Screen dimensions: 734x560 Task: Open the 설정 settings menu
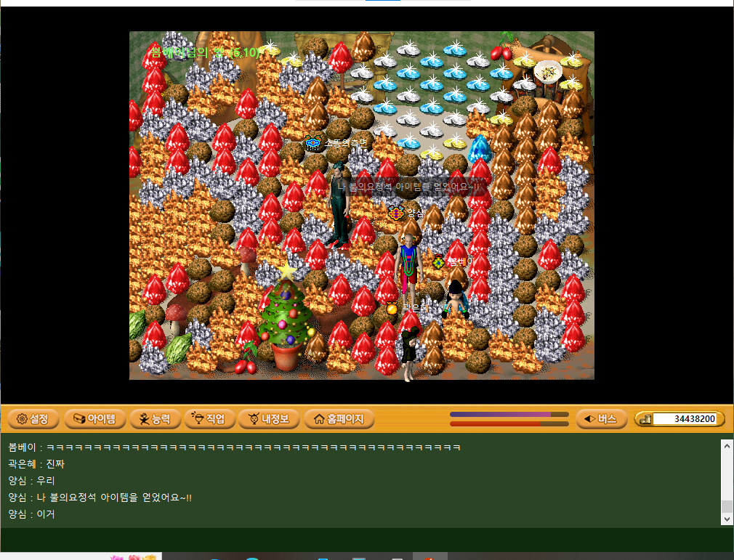point(32,419)
